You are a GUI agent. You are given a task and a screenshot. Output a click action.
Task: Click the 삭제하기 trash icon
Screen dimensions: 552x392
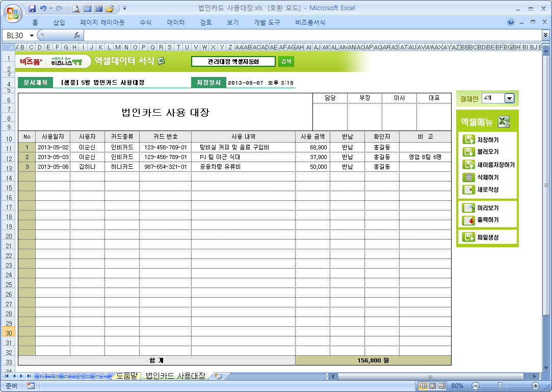468,177
